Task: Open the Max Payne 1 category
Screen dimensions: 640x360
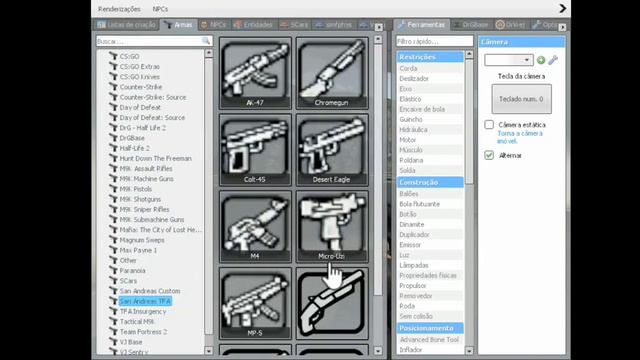Action: pyautogui.click(x=138, y=250)
